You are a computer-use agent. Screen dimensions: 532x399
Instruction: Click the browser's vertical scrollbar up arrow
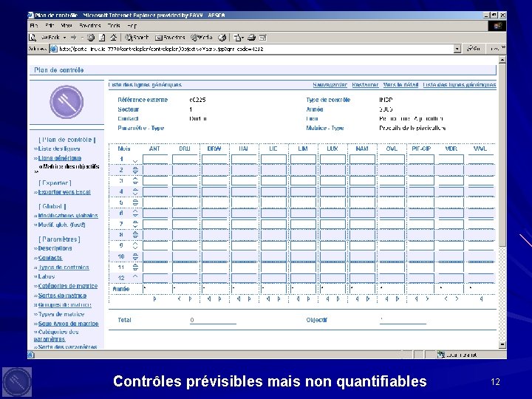[502, 60]
